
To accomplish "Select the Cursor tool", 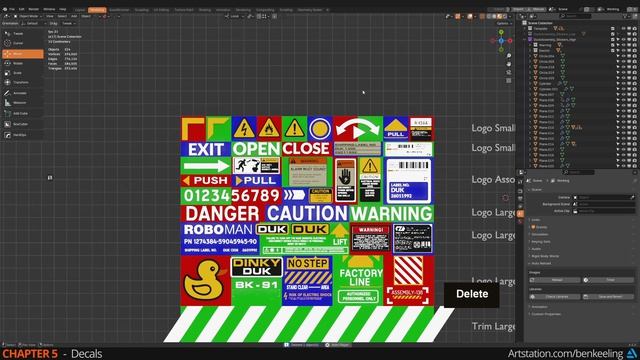I will (22, 43).
